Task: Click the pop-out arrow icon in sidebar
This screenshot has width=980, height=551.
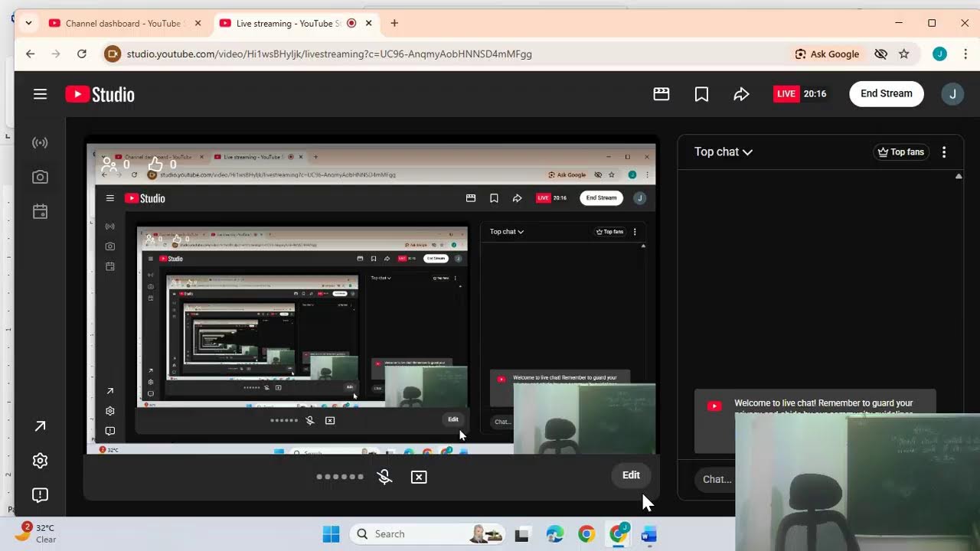Action: pos(40,426)
